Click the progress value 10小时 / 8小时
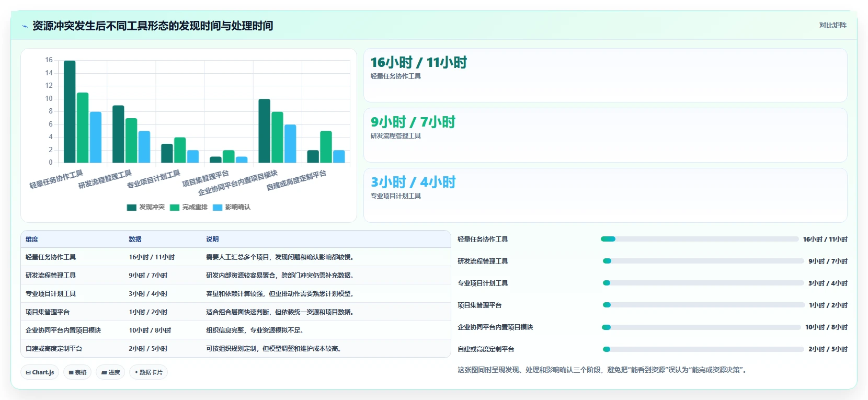This screenshot has height=400, width=868. tap(826, 327)
